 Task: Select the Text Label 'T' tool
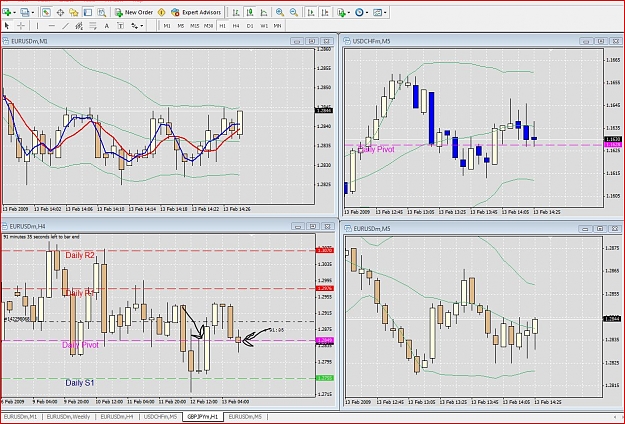pos(120,26)
